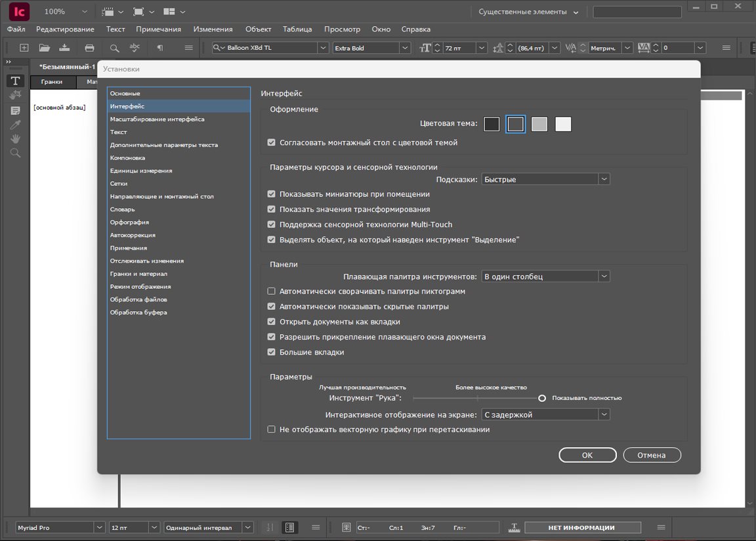Image resolution: width=756 pixels, height=541 pixels.
Task: Toggle hidden characters pilcrow icon
Action: click(159, 48)
